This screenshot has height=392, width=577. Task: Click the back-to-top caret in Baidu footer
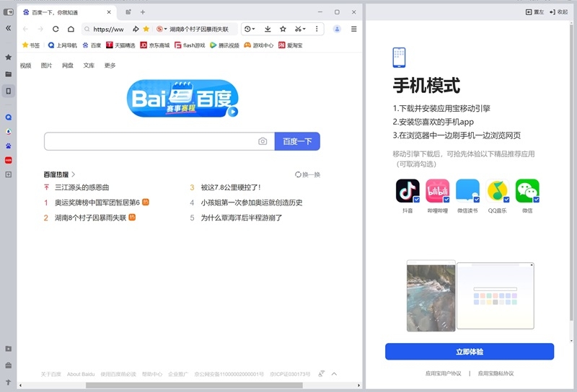tap(334, 374)
